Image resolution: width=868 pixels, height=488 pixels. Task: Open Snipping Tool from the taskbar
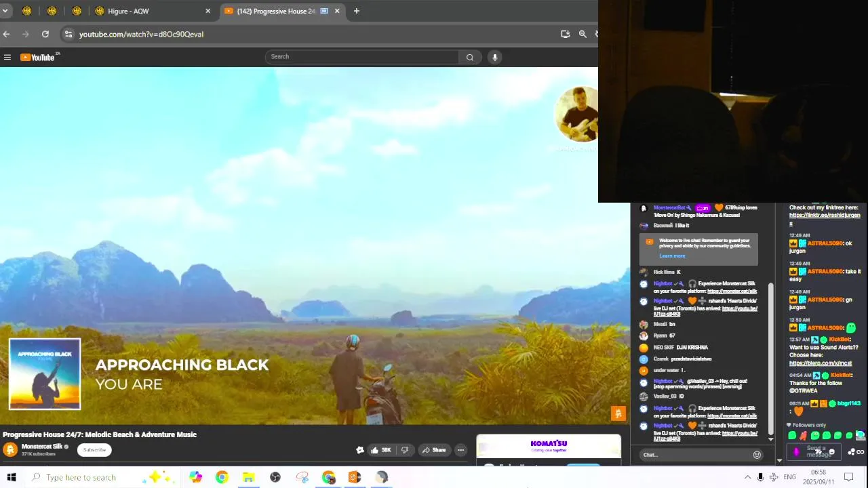tap(302, 477)
